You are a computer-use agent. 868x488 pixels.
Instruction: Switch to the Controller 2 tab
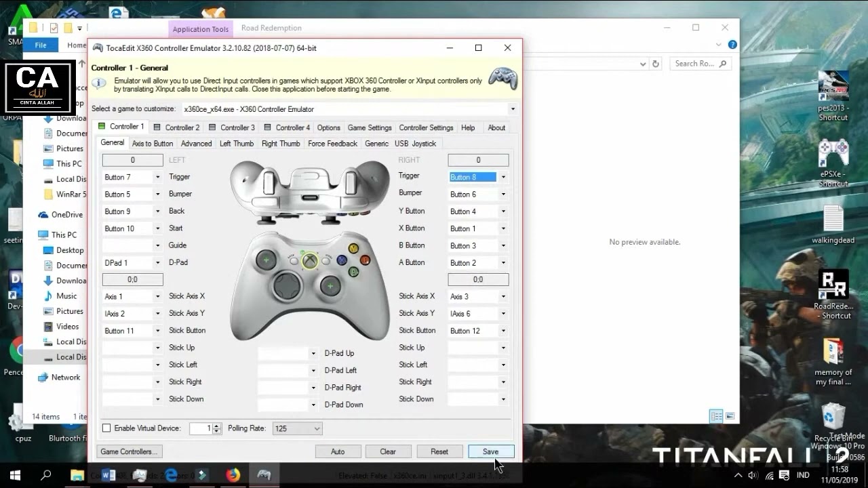coord(176,127)
